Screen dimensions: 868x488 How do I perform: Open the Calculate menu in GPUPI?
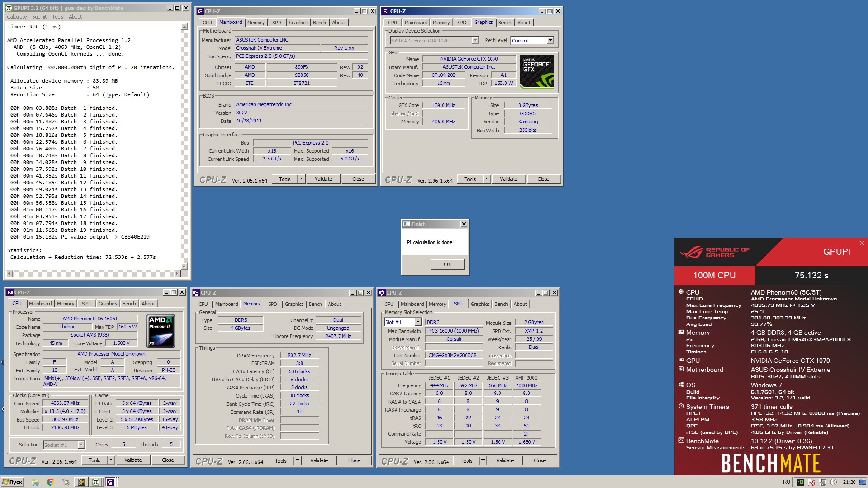click(17, 17)
